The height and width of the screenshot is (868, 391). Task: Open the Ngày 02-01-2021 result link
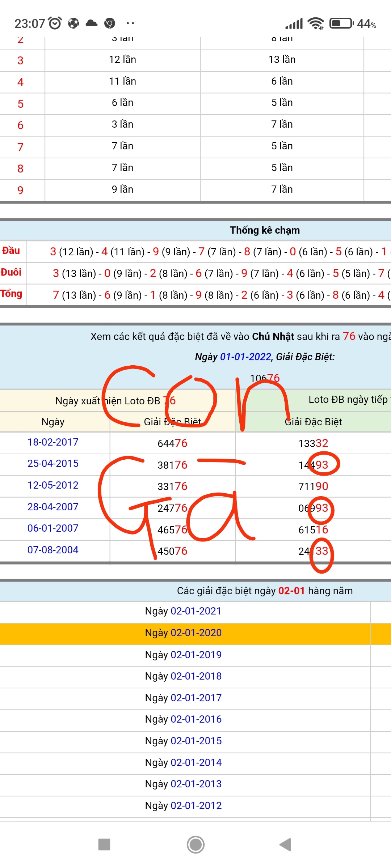point(196,611)
